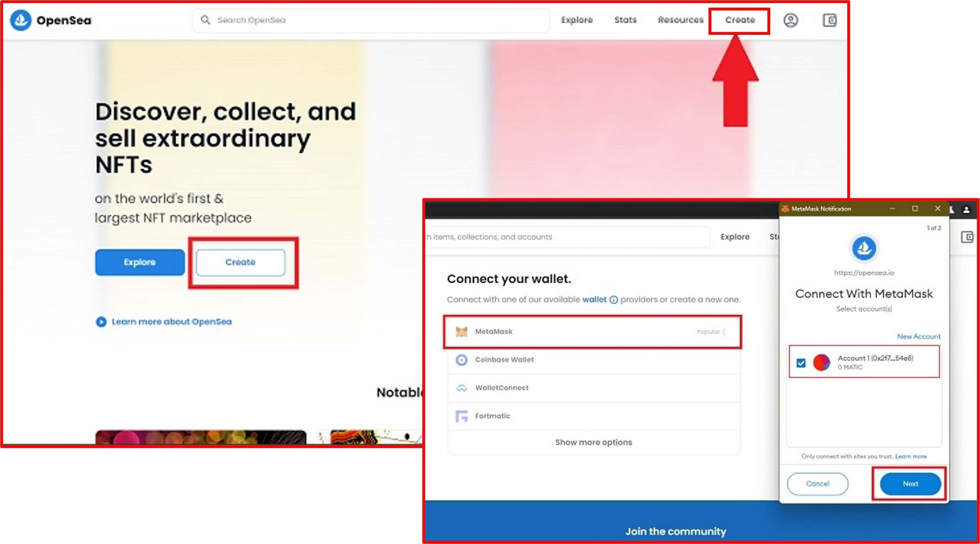Click the New Account link
Screen dimensions: 980x544
click(x=918, y=336)
